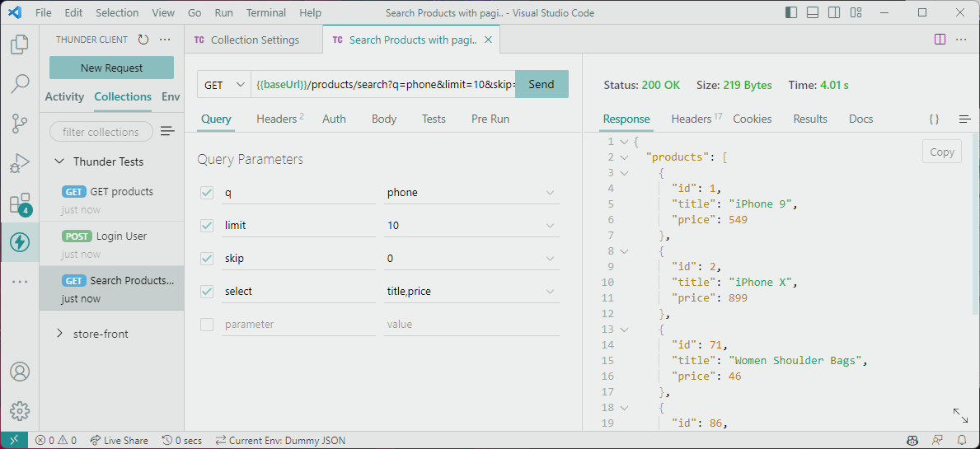Open the Search view in the activity bar

coord(20,84)
